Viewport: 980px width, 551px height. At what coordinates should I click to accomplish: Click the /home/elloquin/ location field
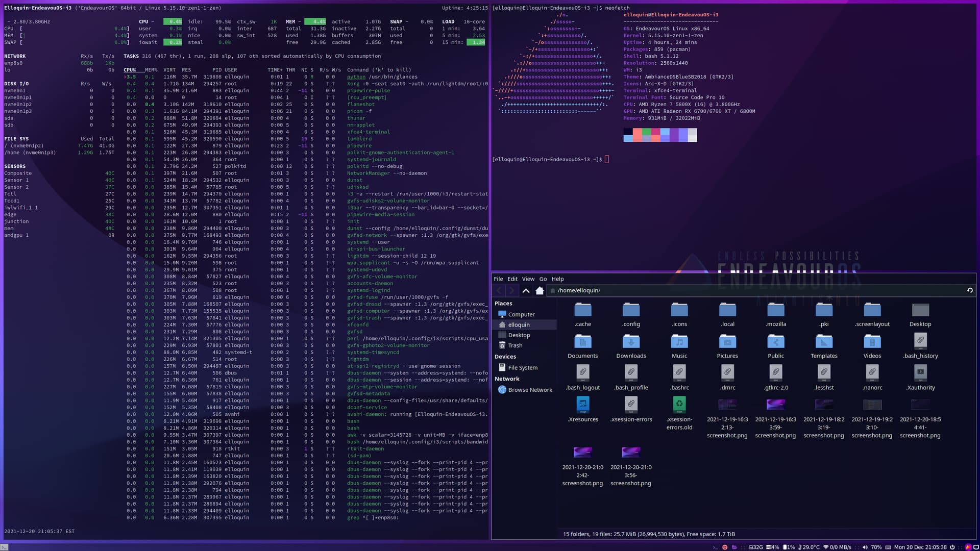(761, 290)
